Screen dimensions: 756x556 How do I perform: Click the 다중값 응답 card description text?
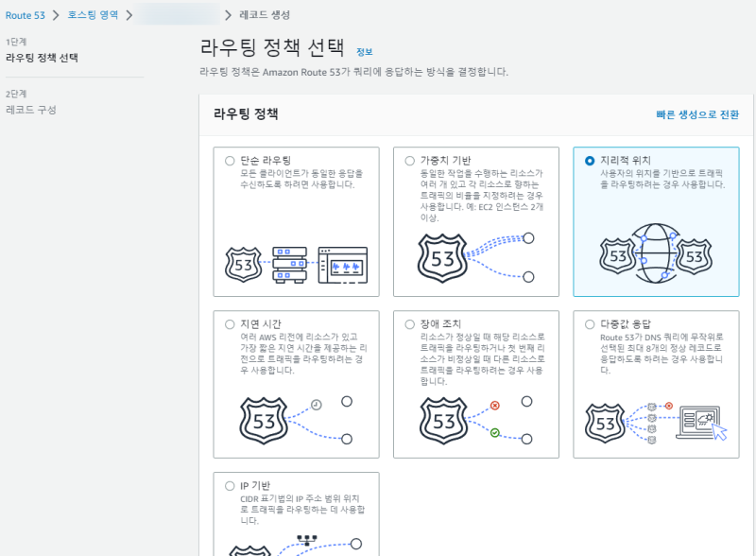tap(661, 354)
